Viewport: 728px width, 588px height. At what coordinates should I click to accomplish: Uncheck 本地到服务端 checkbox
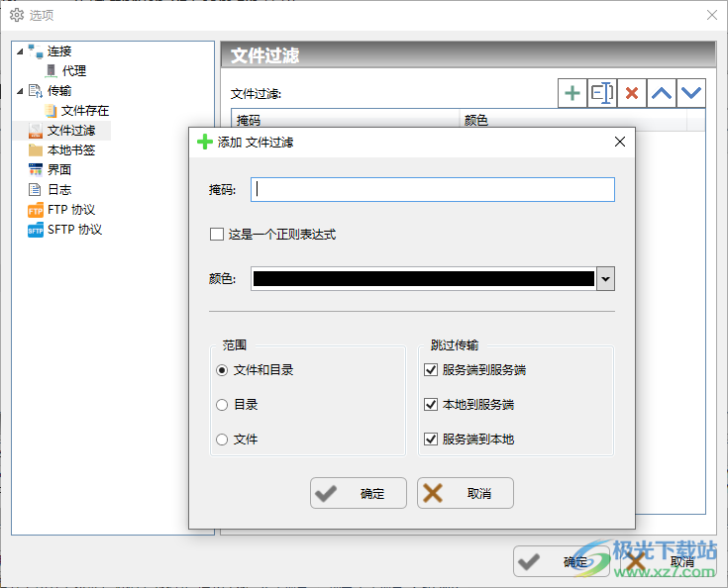[x=431, y=404]
